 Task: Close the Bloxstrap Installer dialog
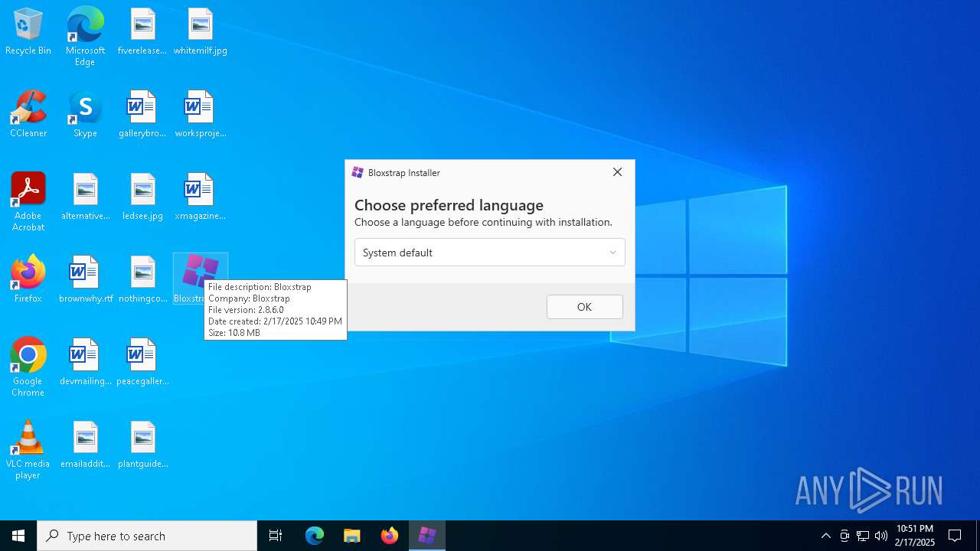[x=617, y=172]
